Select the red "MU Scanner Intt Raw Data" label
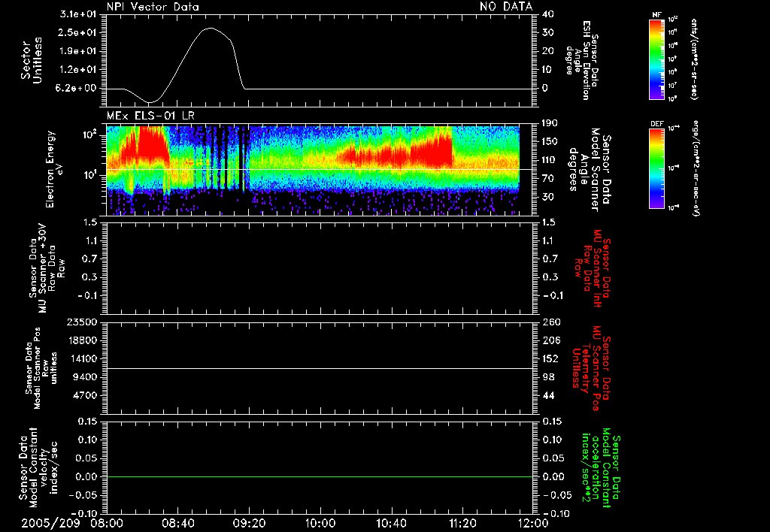 [x=593, y=268]
